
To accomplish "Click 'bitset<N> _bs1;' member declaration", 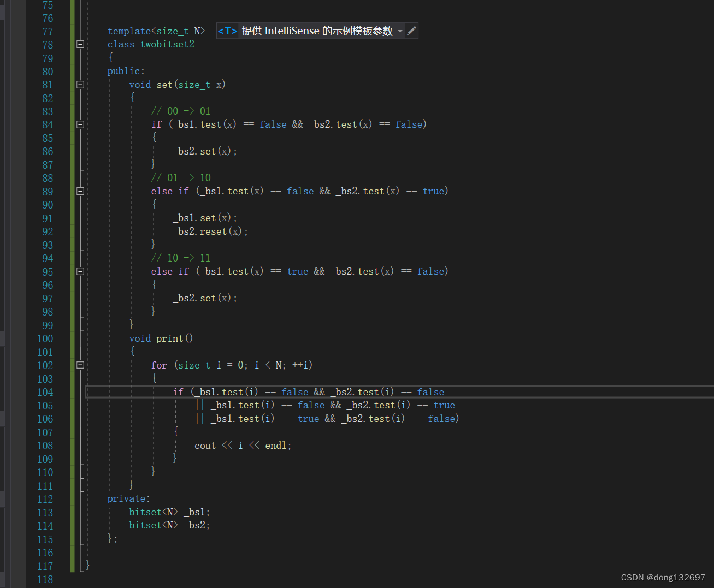I will point(169,512).
